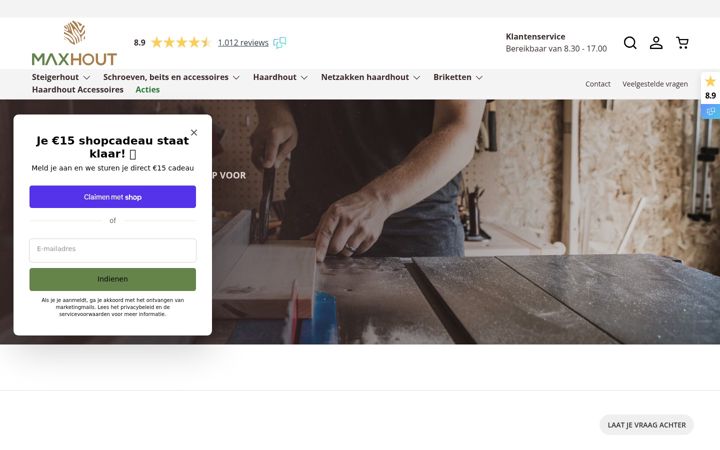The image size is (720, 450).
Task: Open the Acties menu item
Action: click(147, 90)
